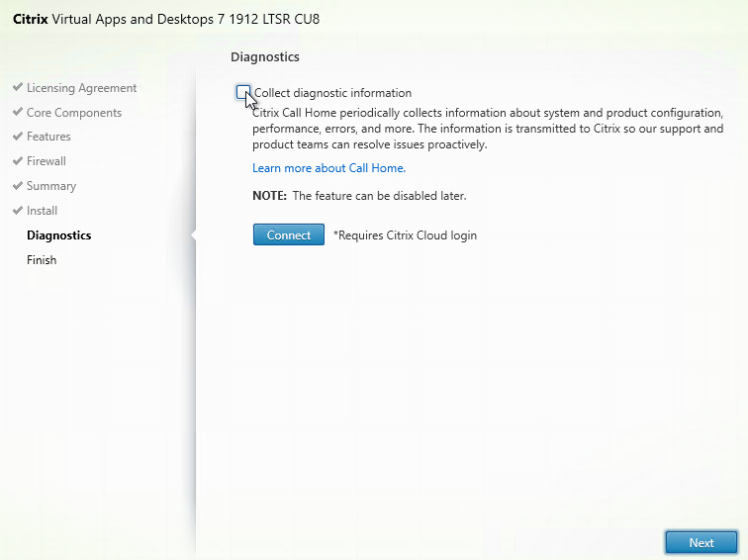
Task: Open the Learn more about Call Home link
Action: [x=328, y=168]
